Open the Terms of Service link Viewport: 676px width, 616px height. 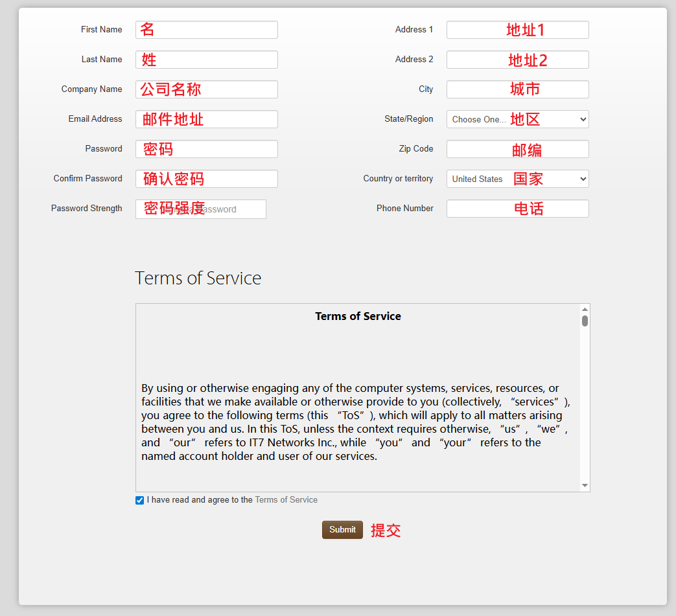(x=286, y=500)
